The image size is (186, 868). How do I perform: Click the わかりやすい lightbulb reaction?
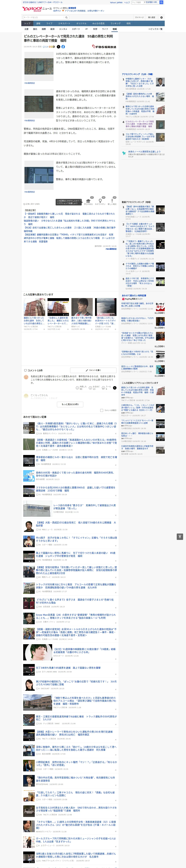100,201
